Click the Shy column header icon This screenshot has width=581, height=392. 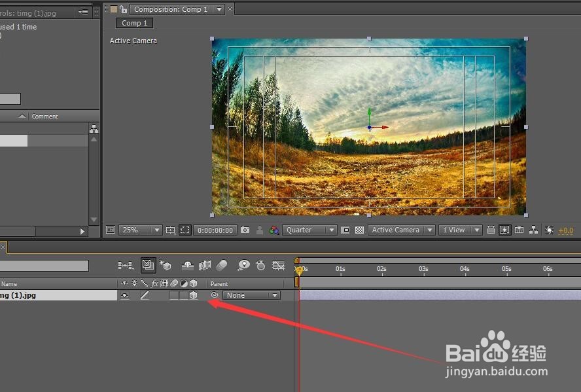click(x=125, y=283)
